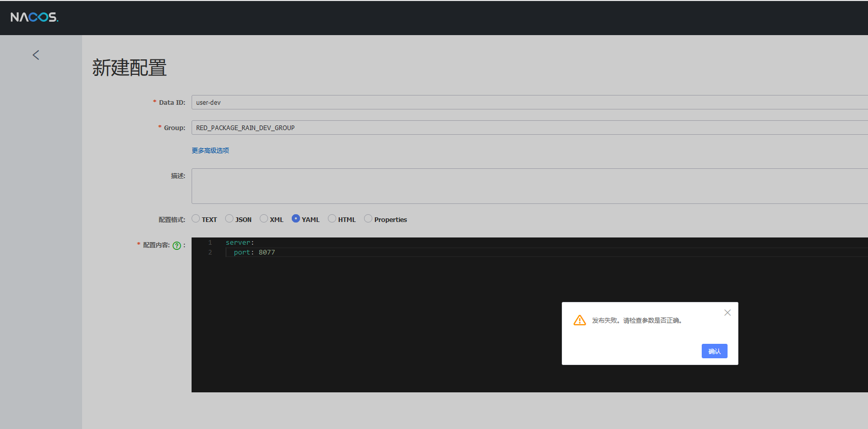This screenshot has height=429, width=868.
Task: Open 更多高级选项 advanced options link
Action: [x=210, y=151]
